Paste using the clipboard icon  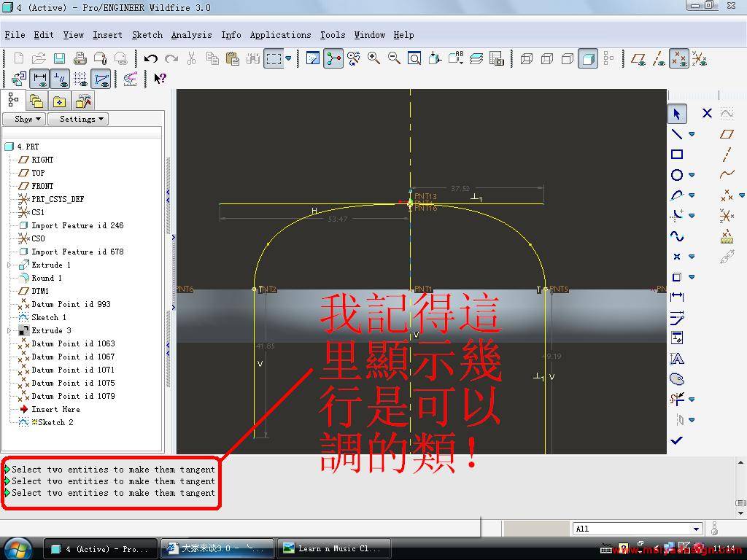pos(233,58)
